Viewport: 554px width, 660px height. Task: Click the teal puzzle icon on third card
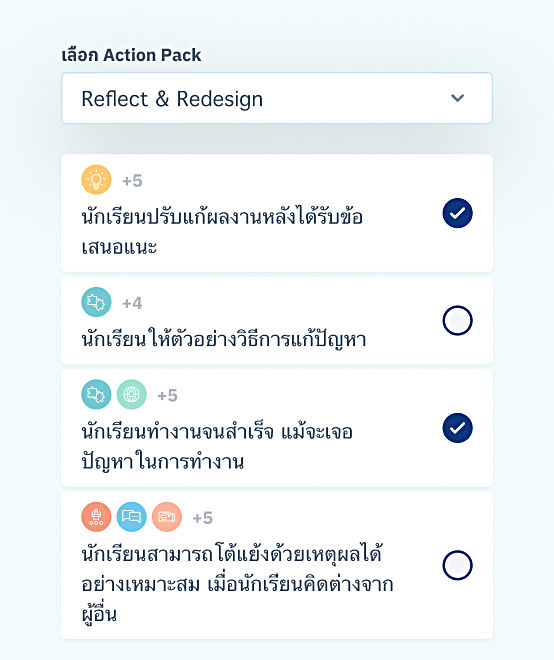pos(96,394)
